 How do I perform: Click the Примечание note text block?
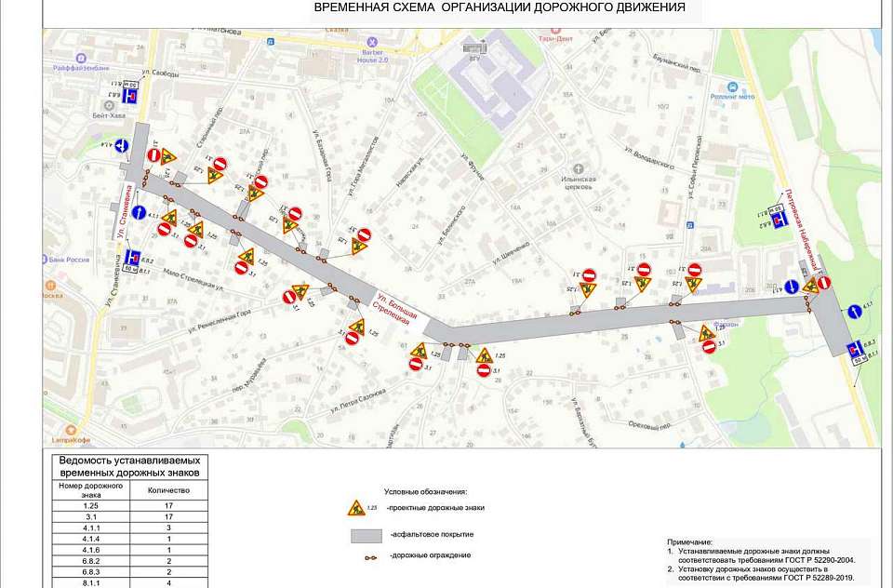766,557
